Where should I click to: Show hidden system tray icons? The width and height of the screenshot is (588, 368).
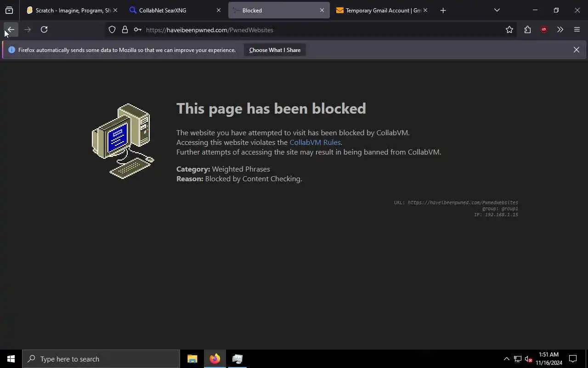click(x=507, y=359)
